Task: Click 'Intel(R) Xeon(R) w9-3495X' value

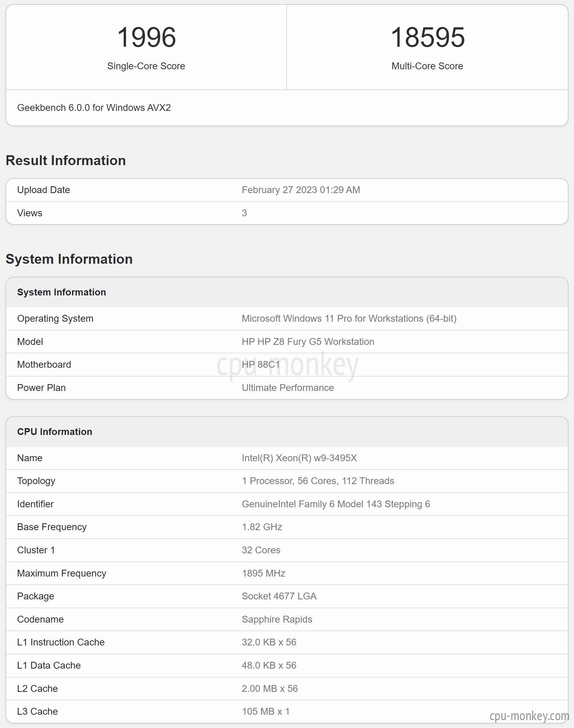Action: pyautogui.click(x=300, y=458)
